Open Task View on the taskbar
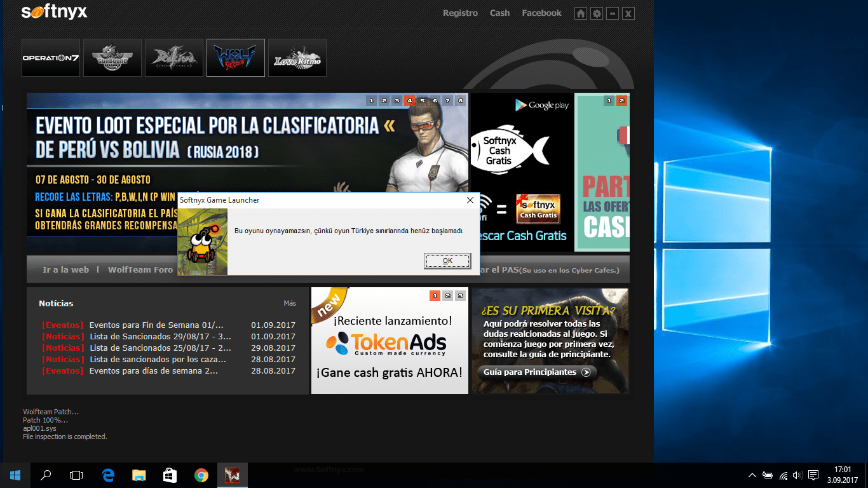 (x=76, y=475)
